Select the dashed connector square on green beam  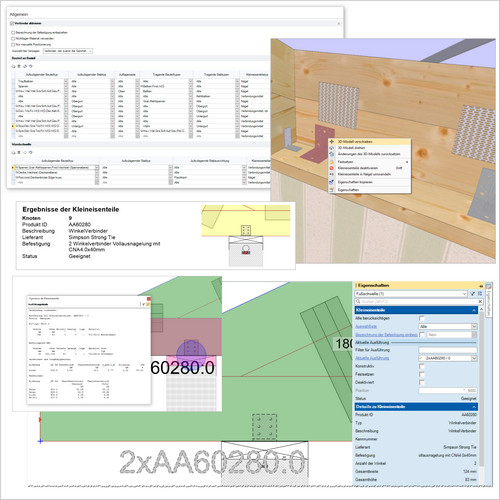264,427
